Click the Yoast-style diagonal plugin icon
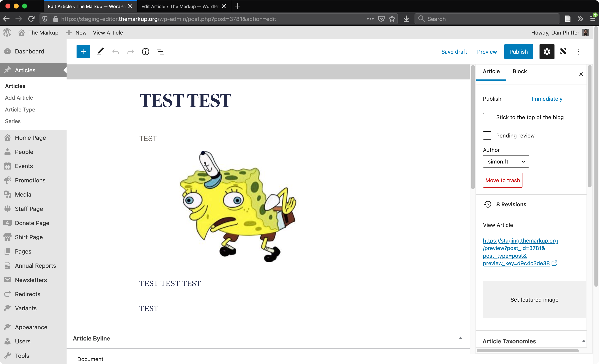 [x=563, y=52]
